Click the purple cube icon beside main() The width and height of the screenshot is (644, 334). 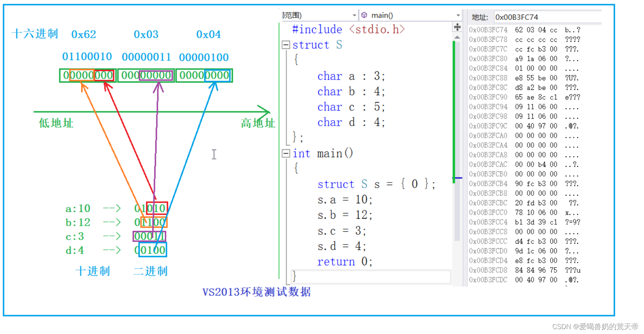click(x=364, y=15)
